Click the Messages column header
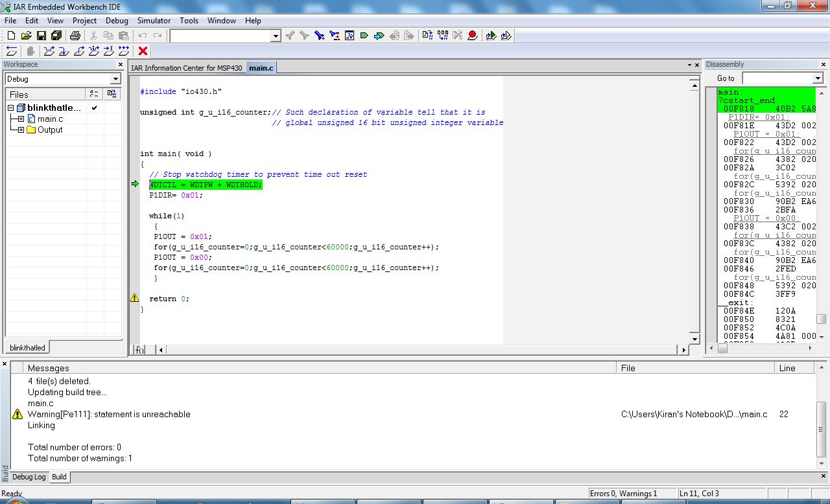This screenshot has height=504, width=830. point(321,368)
